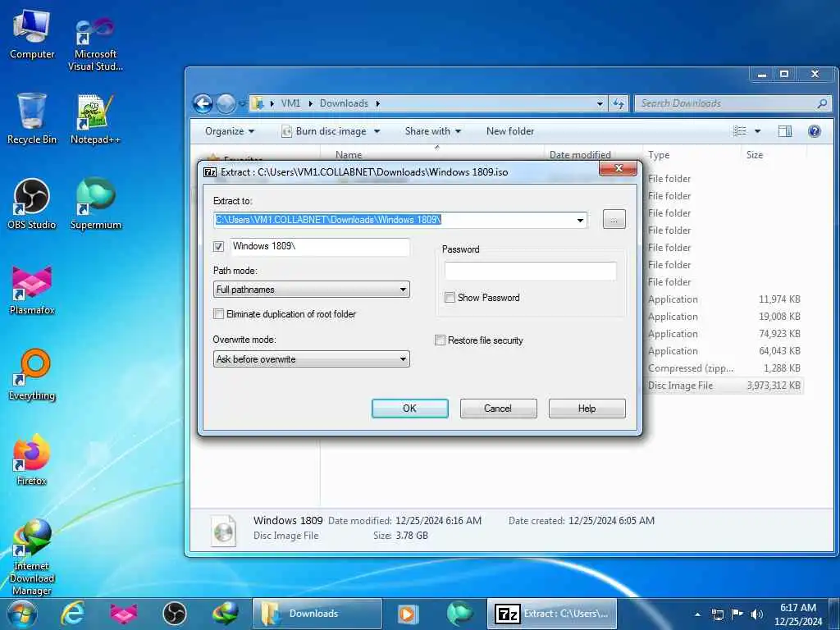The height and width of the screenshot is (630, 840).
Task: Enable Restore file security option
Action: tap(441, 340)
